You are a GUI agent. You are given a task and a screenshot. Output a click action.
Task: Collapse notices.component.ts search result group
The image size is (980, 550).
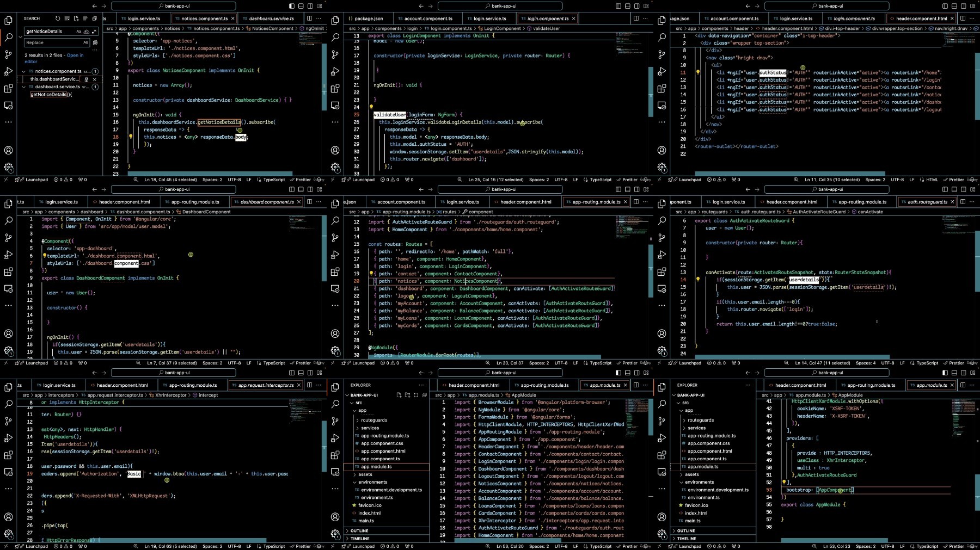[x=23, y=71]
